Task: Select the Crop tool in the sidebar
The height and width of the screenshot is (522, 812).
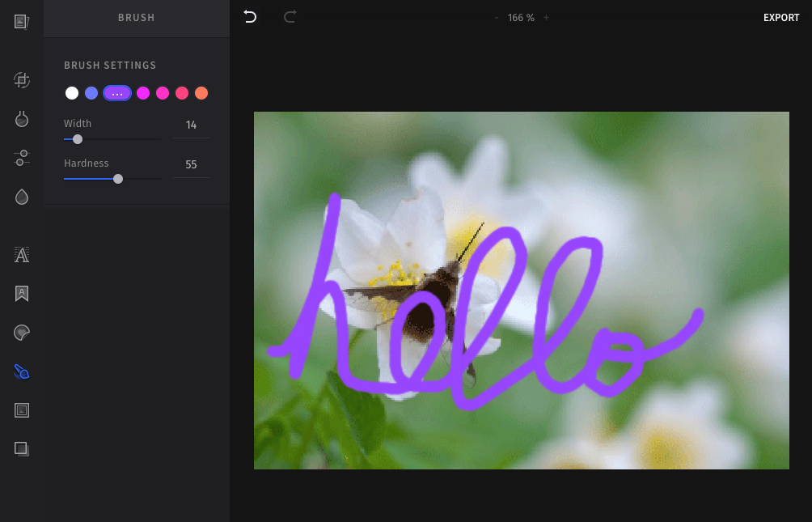Action: point(21,80)
